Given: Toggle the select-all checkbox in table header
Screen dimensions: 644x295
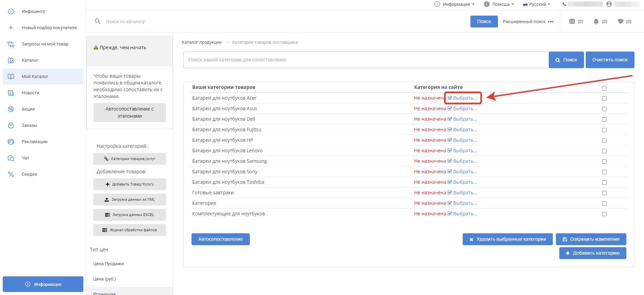Looking at the screenshot, I should 604,88.
